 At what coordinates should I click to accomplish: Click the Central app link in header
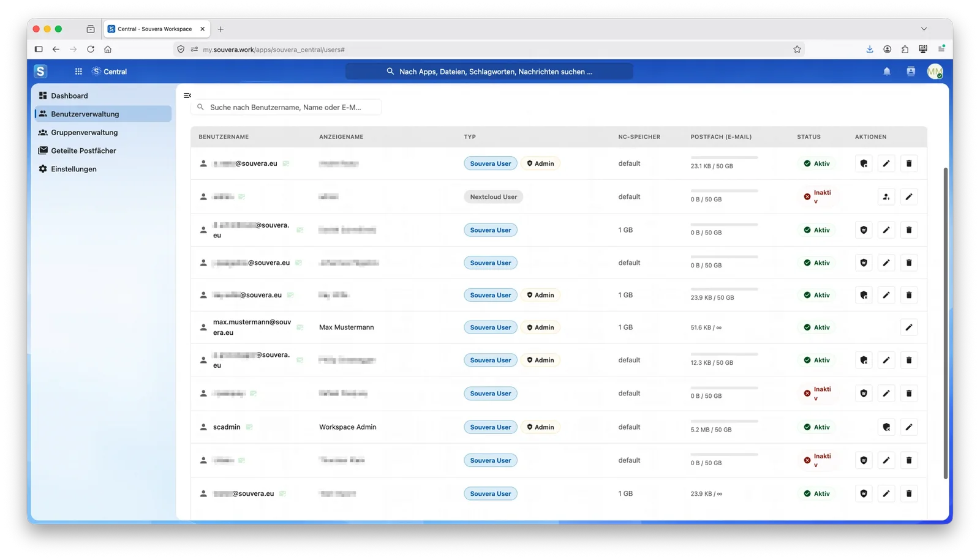pyautogui.click(x=110, y=72)
